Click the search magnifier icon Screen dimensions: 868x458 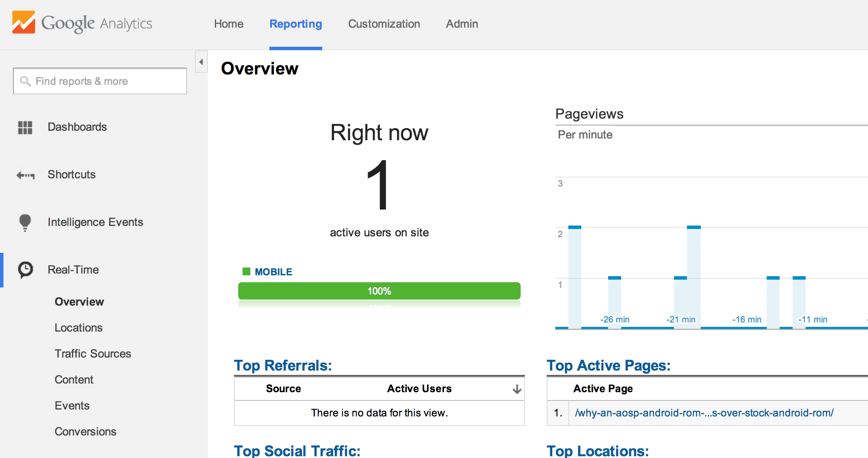25,81
